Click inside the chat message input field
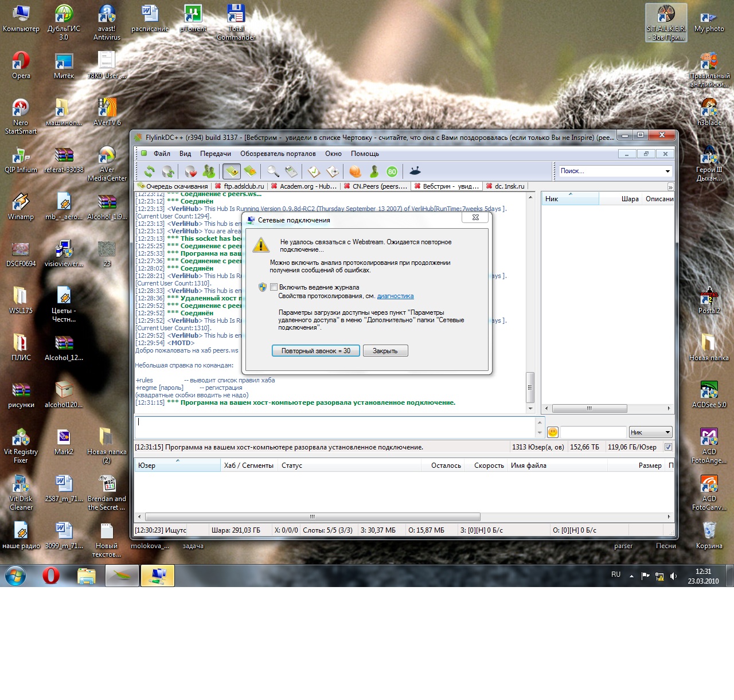This screenshot has height=700, width=734. [x=335, y=427]
